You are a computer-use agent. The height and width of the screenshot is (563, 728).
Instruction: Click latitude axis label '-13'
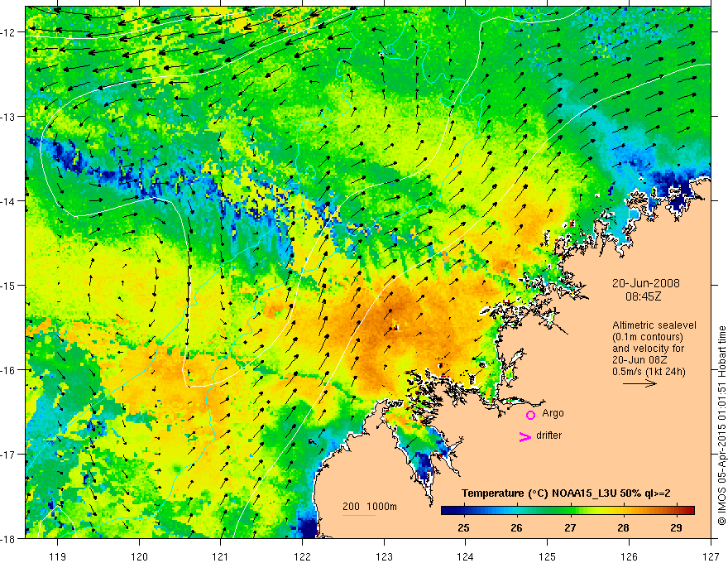9,117
